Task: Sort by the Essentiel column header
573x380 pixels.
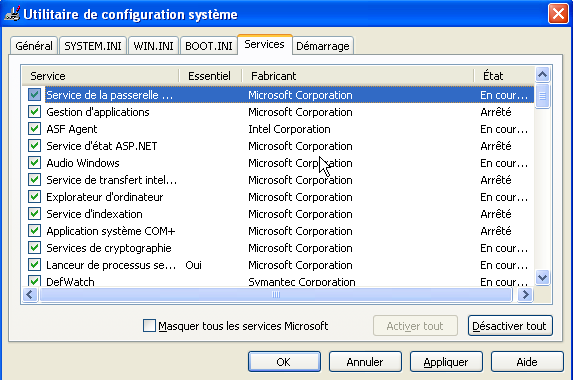Action: [210, 76]
